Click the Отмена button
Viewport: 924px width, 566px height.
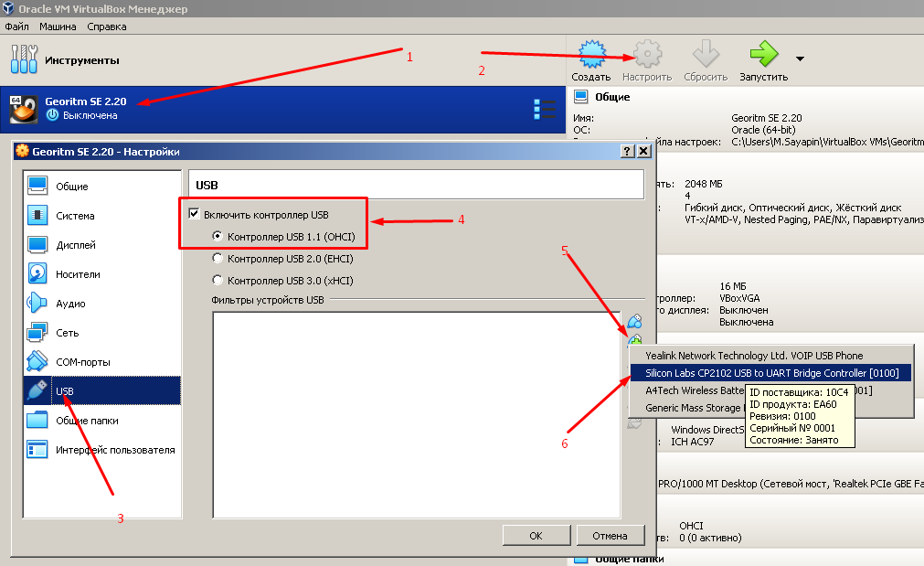(x=610, y=536)
